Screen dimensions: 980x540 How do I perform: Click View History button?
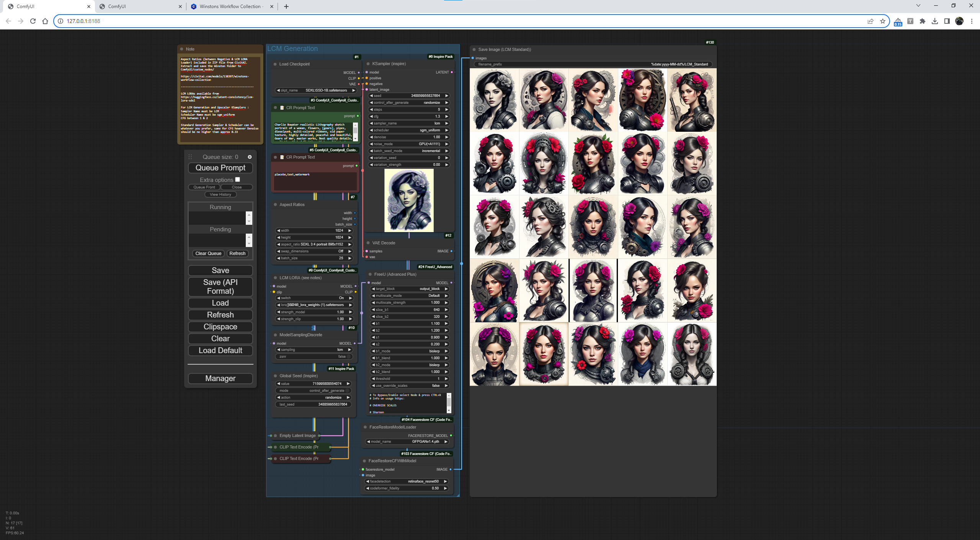click(220, 195)
